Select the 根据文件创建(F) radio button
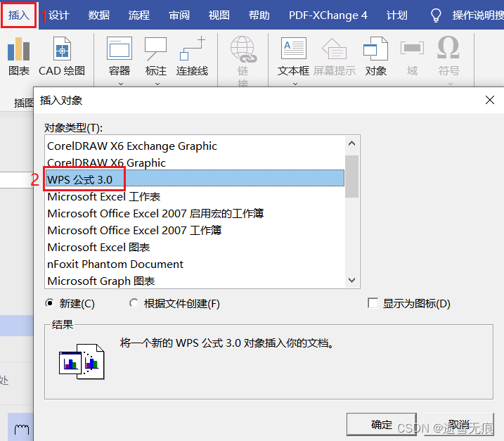Screen dimensions: 504x441 (134, 303)
